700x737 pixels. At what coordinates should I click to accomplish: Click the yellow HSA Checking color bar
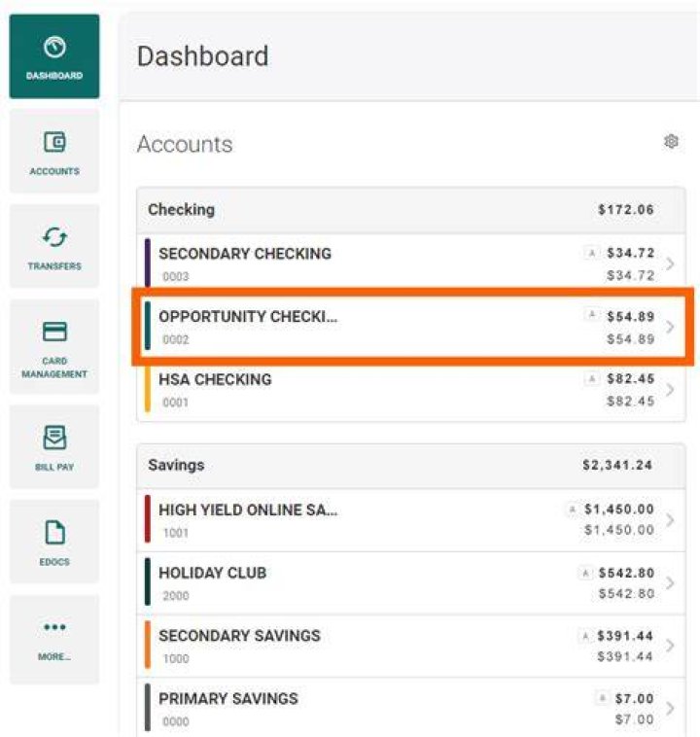148,389
